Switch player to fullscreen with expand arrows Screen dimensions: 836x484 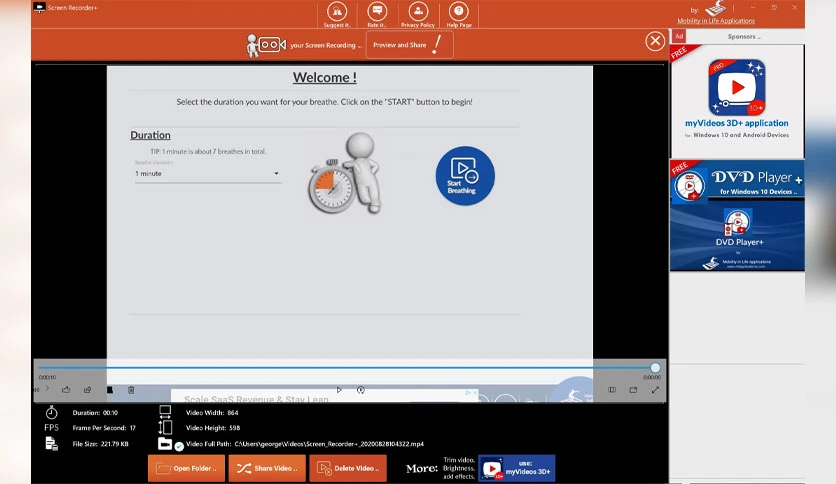click(x=655, y=390)
